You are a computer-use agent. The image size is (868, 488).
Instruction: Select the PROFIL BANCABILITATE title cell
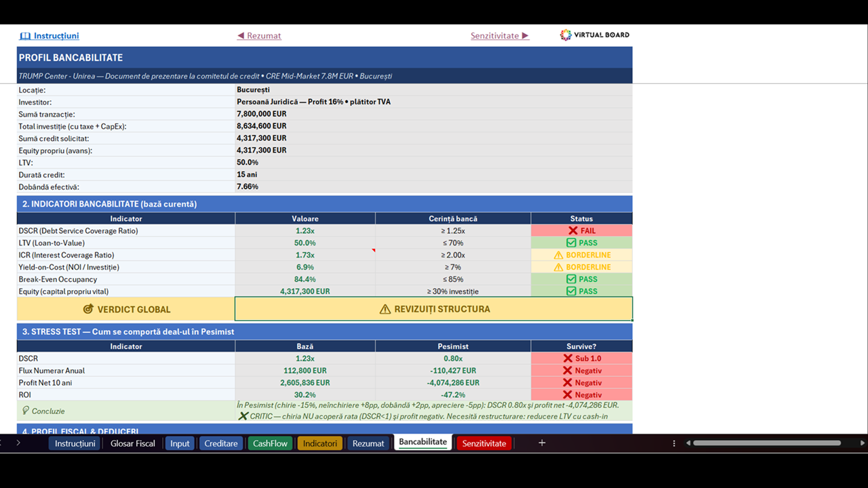point(325,58)
